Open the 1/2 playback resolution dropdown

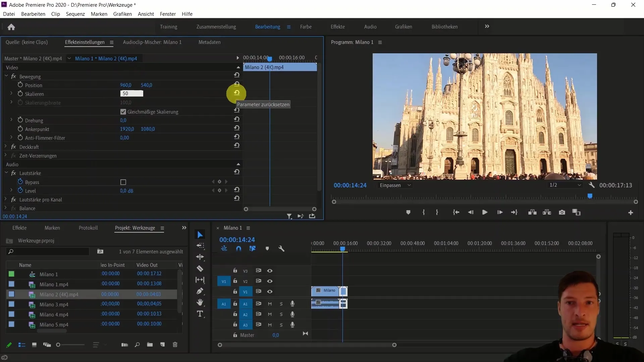pyautogui.click(x=565, y=185)
